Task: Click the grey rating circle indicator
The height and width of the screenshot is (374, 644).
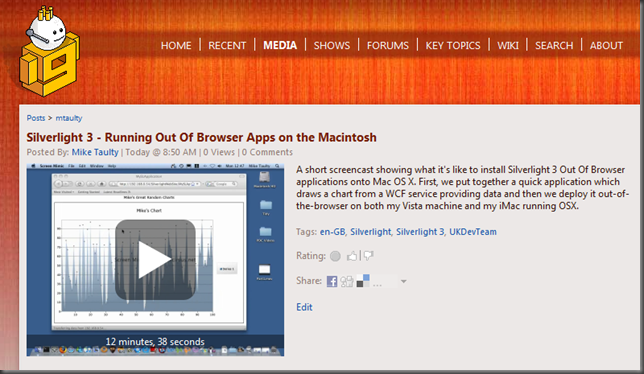Action: (x=335, y=256)
